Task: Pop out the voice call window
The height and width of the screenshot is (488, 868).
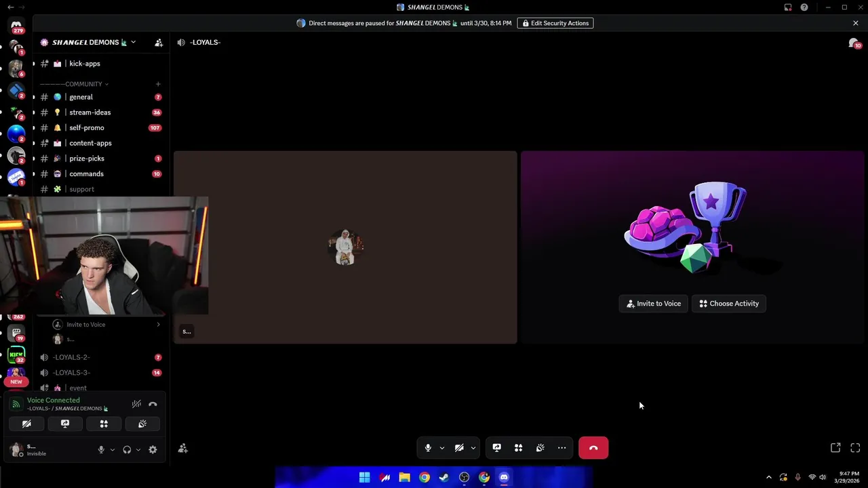Action: 835,448
